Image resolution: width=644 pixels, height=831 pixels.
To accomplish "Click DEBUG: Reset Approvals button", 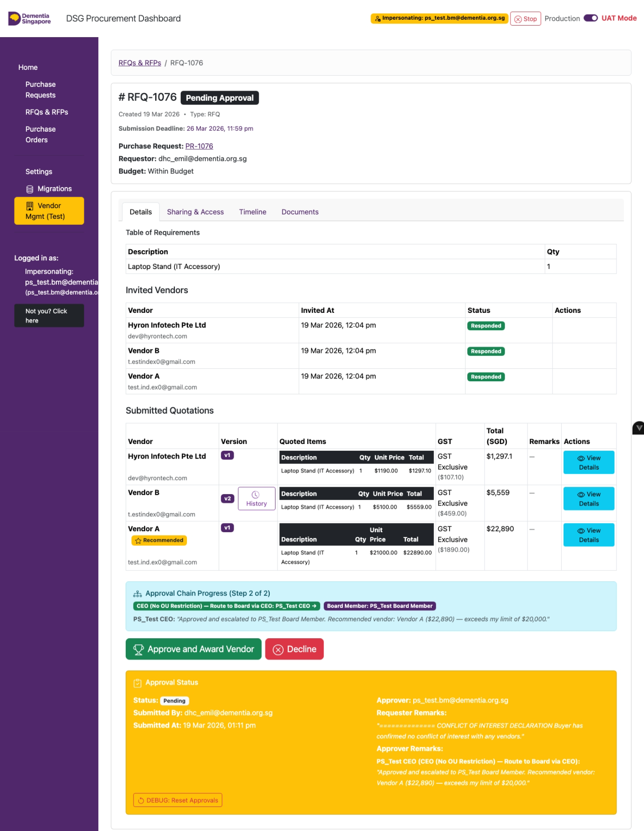I will pyautogui.click(x=178, y=801).
